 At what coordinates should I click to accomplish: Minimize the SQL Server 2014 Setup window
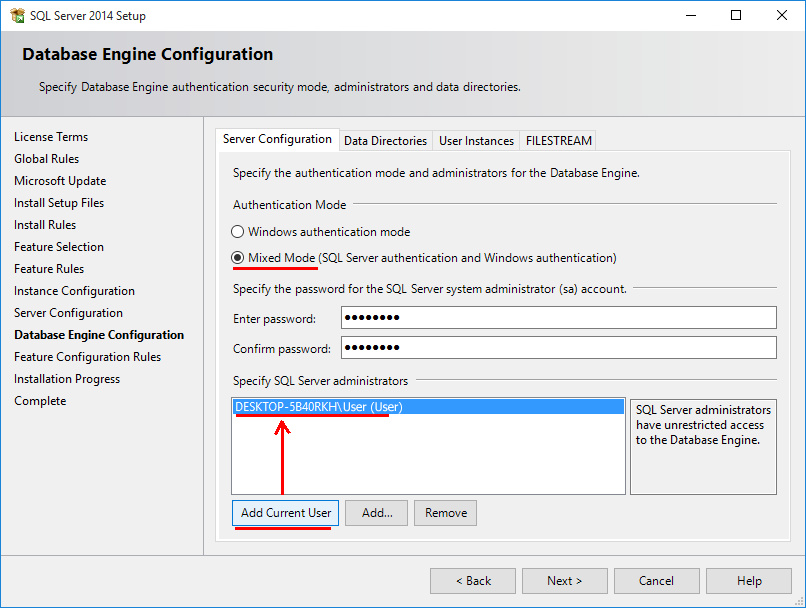(x=691, y=15)
